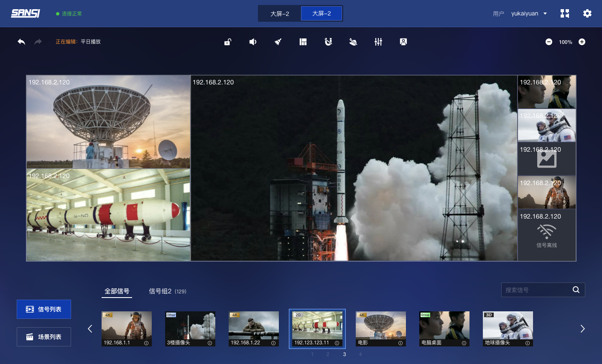Select the 192.168.1.1 signal thumbnail
602x364 pixels.
(127, 329)
